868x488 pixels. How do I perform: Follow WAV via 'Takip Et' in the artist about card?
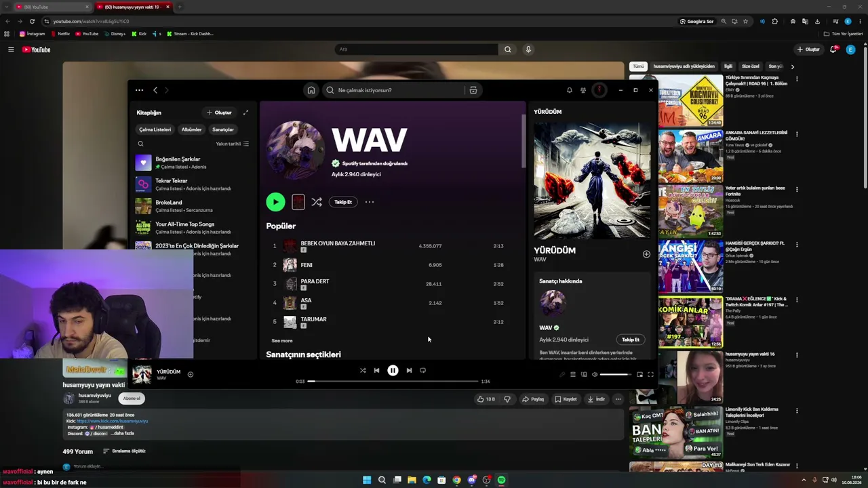click(x=631, y=340)
